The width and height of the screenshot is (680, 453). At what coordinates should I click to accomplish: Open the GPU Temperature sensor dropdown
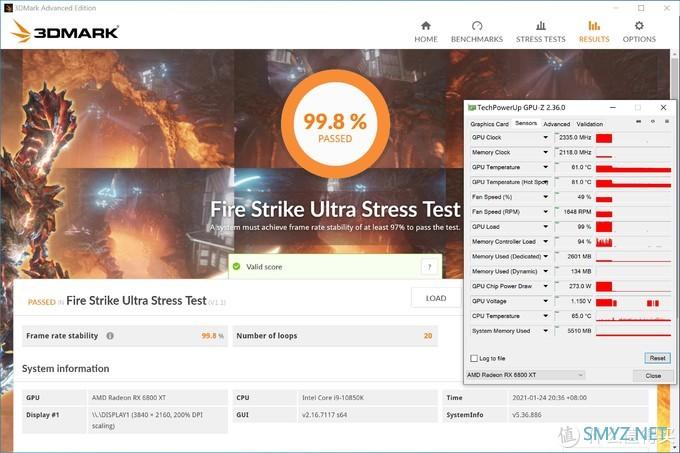coord(546,167)
